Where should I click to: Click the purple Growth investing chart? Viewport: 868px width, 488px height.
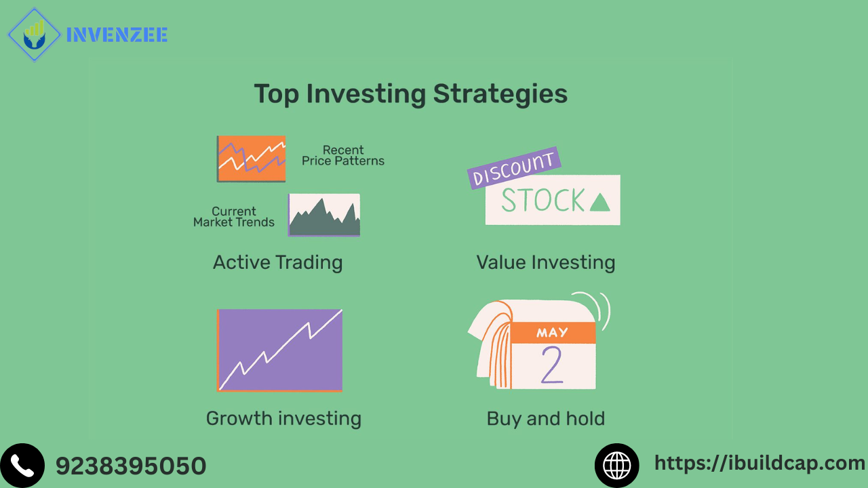pos(279,350)
